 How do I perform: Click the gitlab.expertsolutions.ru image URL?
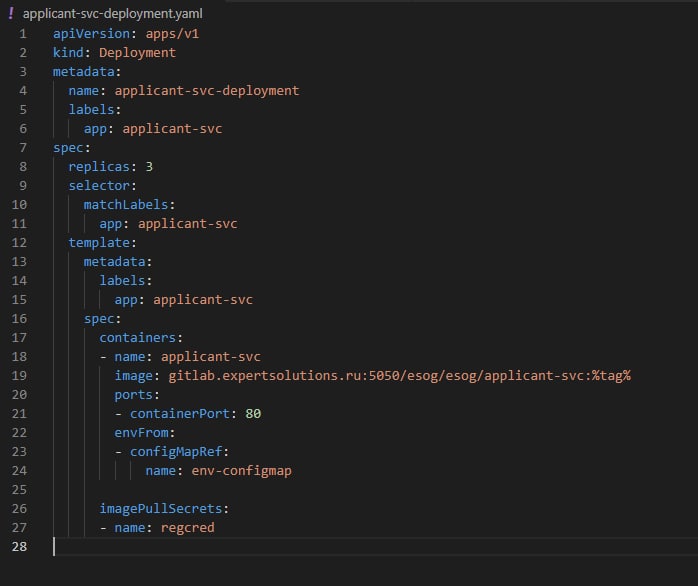coord(399,376)
